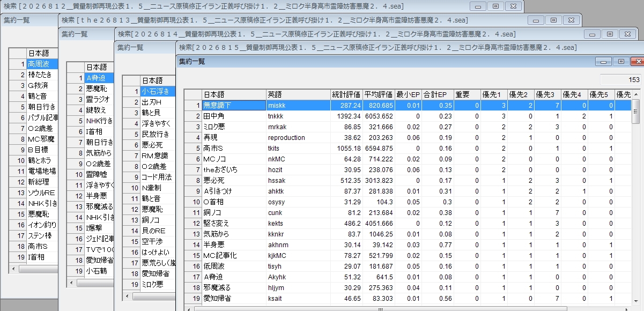Click the 4051.666 average value
Screen dimensions: 644x311
[x=378, y=224]
